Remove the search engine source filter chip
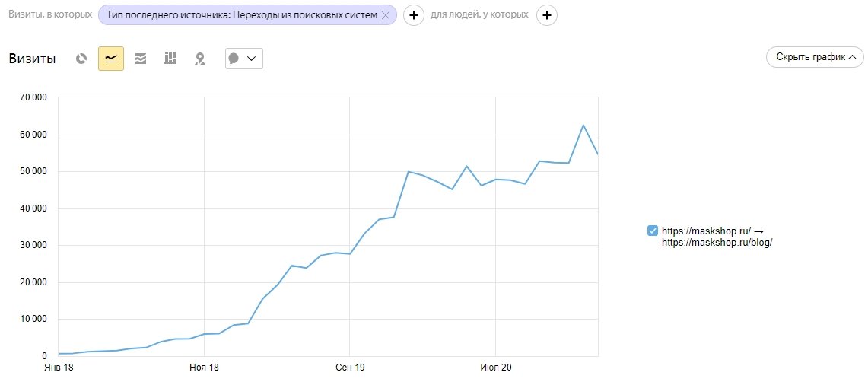 (x=386, y=15)
